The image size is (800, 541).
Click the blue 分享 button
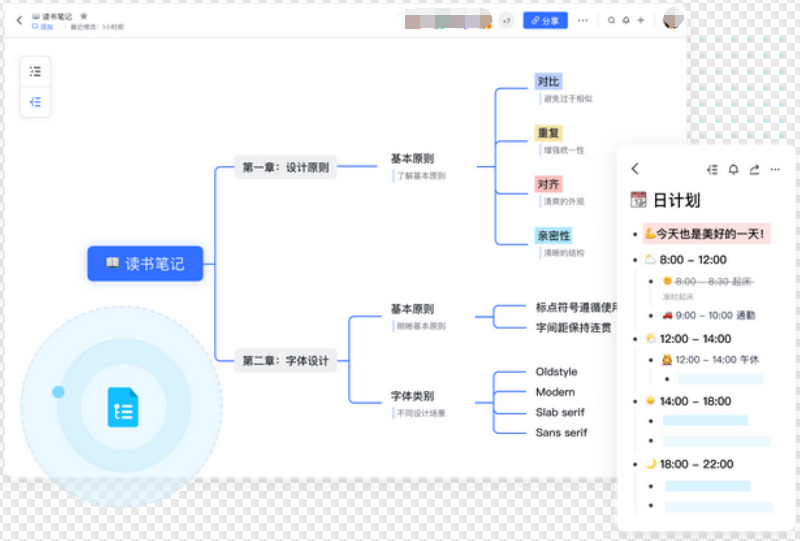(x=545, y=21)
